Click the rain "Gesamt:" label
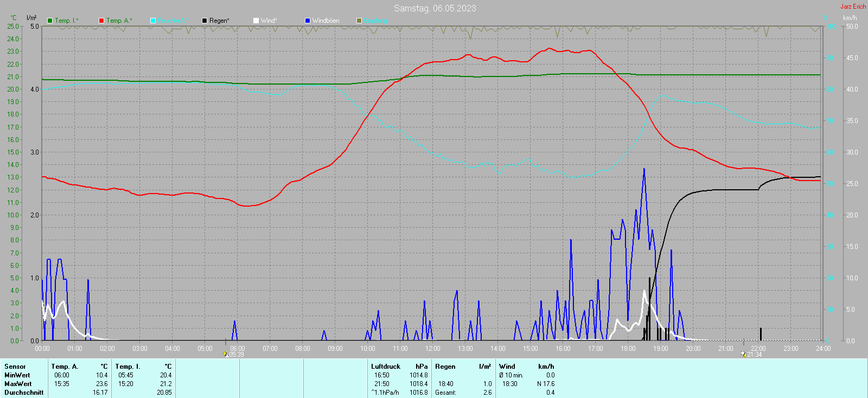 [446, 393]
